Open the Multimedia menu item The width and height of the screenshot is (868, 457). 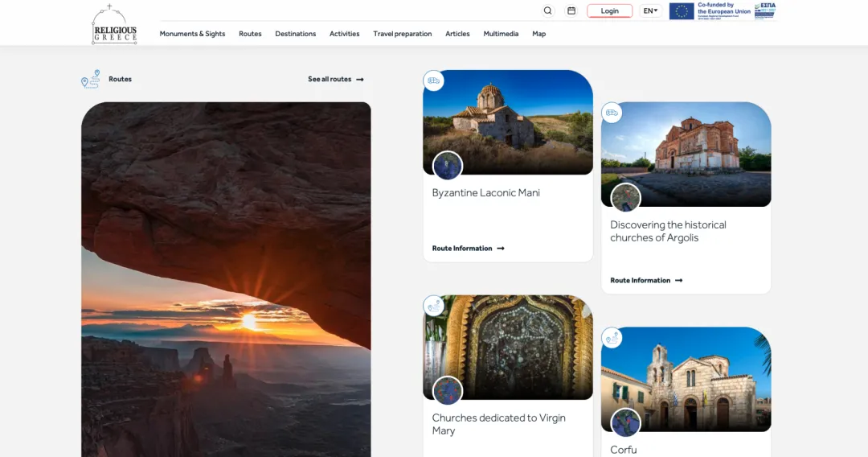[x=501, y=34]
